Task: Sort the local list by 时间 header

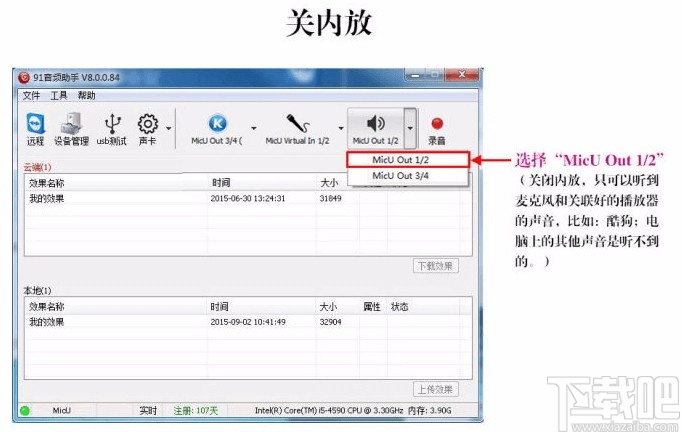Action: [x=262, y=307]
